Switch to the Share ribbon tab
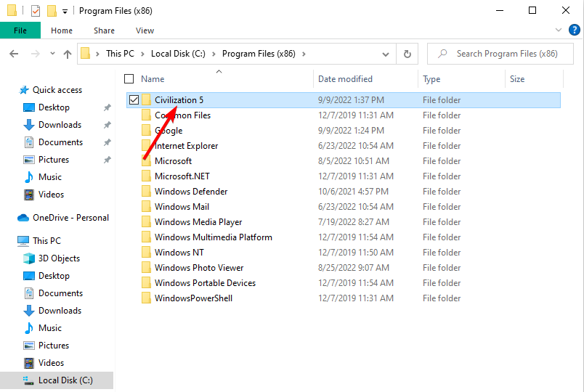 tap(104, 30)
